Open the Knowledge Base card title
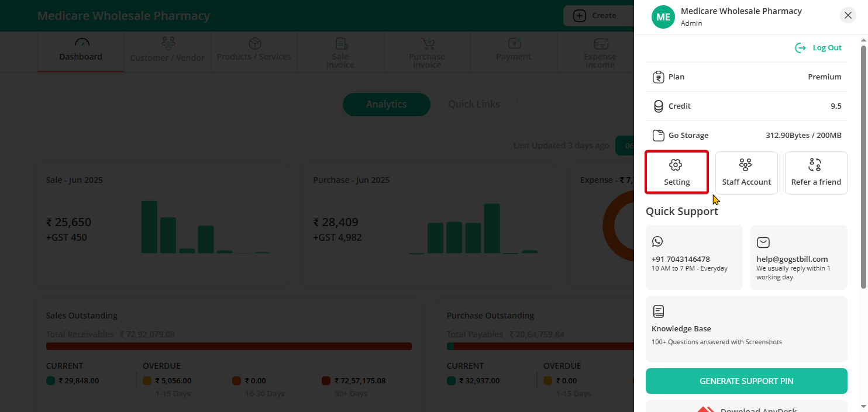The image size is (868, 412). (x=681, y=328)
